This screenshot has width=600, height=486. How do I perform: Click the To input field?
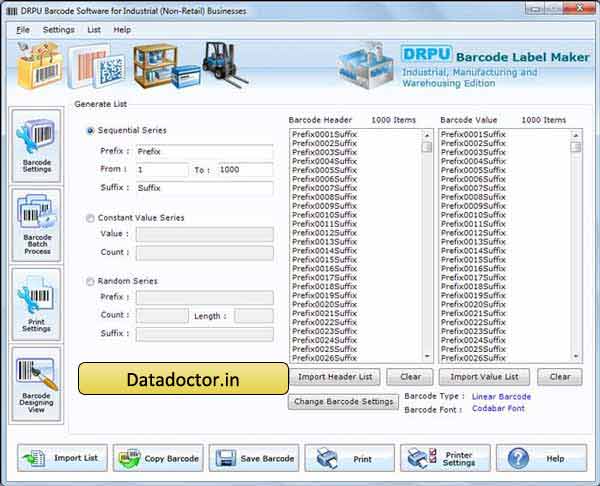pyautogui.click(x=245, y=170)
